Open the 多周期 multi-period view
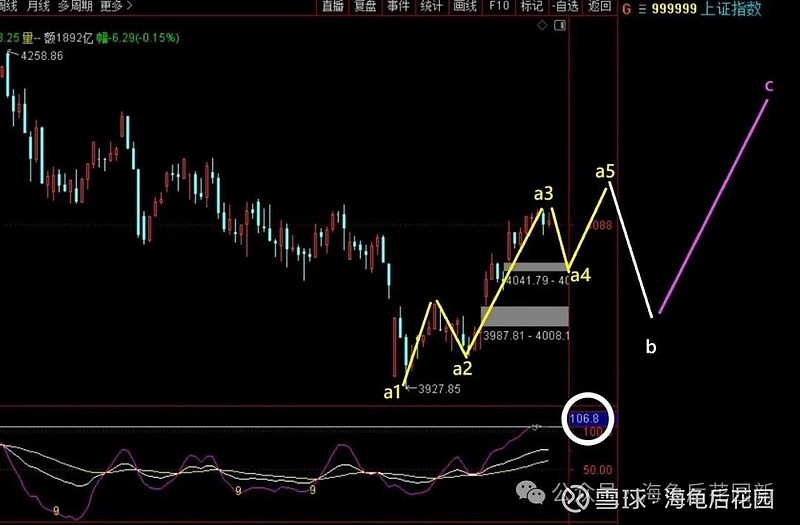The height and width of the screenshot is (525, 800). point(75,6)
